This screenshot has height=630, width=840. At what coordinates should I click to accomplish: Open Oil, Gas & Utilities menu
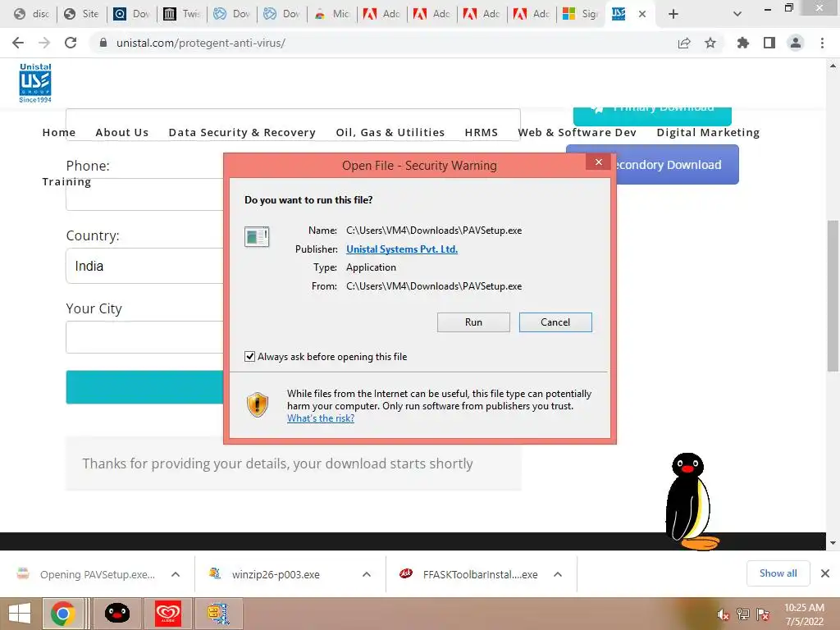[x=390, y=132]
